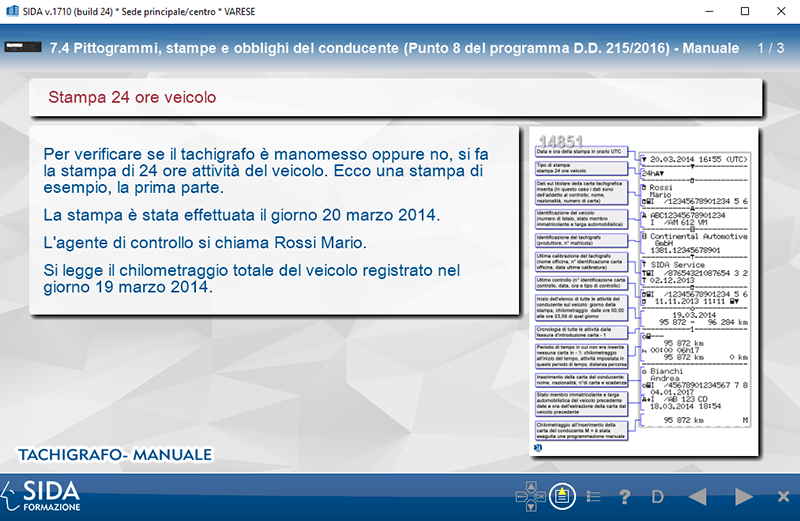Image resolution: width=800 pixels, height=521 pixels.
Task: Click the circled document page icon
Action: pos(562,496)
